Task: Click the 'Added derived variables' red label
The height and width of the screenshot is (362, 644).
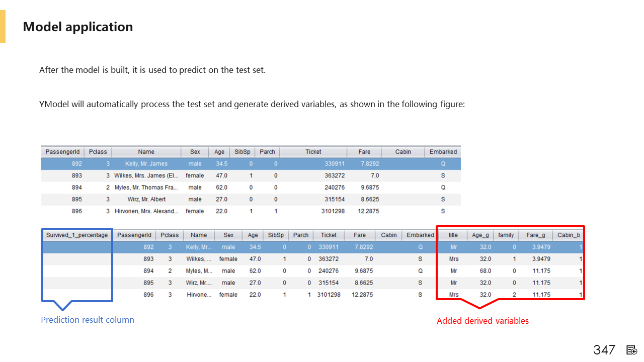Action: pos(482,321)
